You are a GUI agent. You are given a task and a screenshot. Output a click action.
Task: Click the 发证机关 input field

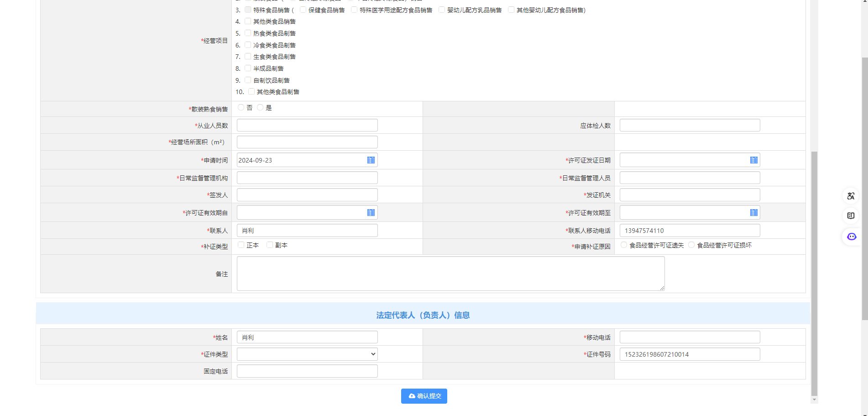689,195
